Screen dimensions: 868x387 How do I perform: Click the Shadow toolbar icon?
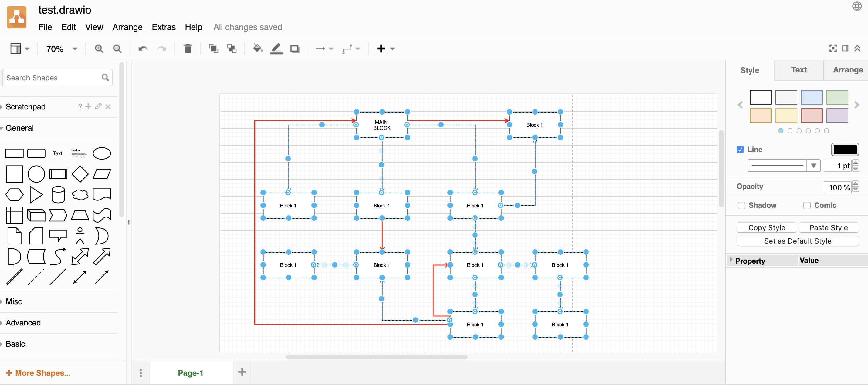[295, 49]
